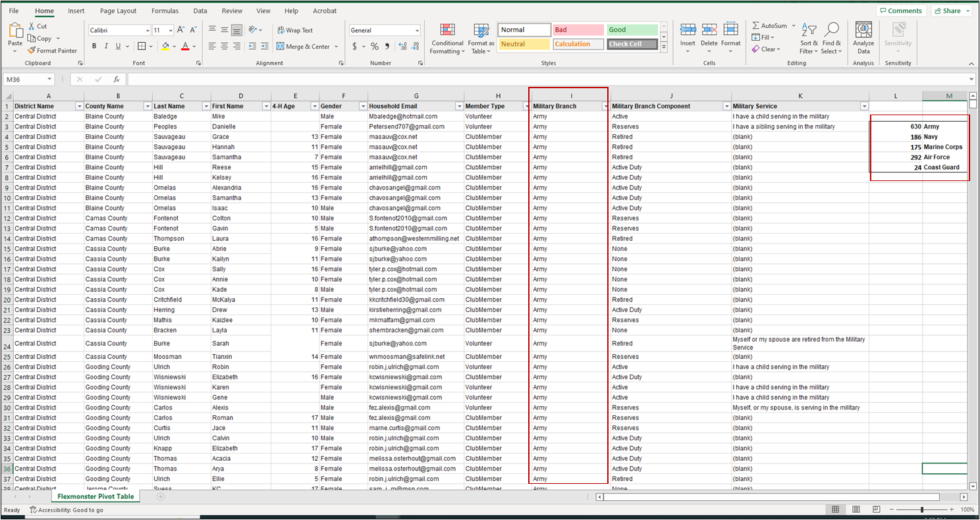Select the Flexmonster Pivot Table sheet tab

[95, 497]
